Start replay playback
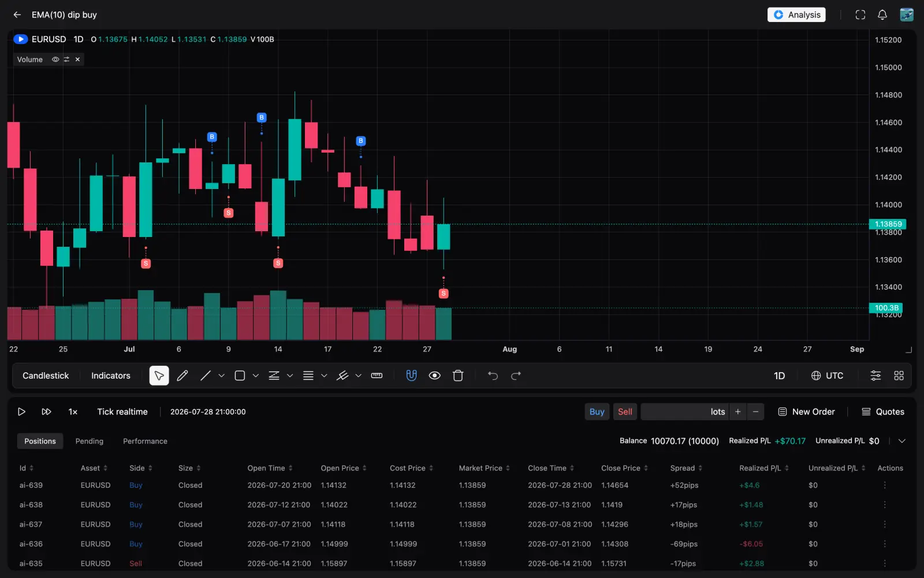 tap(21, 412)
